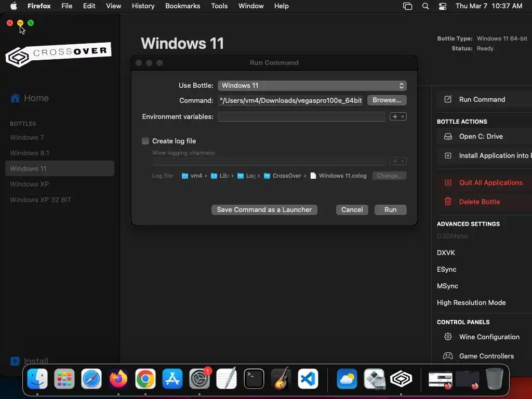Click the Browse... button

(387, 100)
